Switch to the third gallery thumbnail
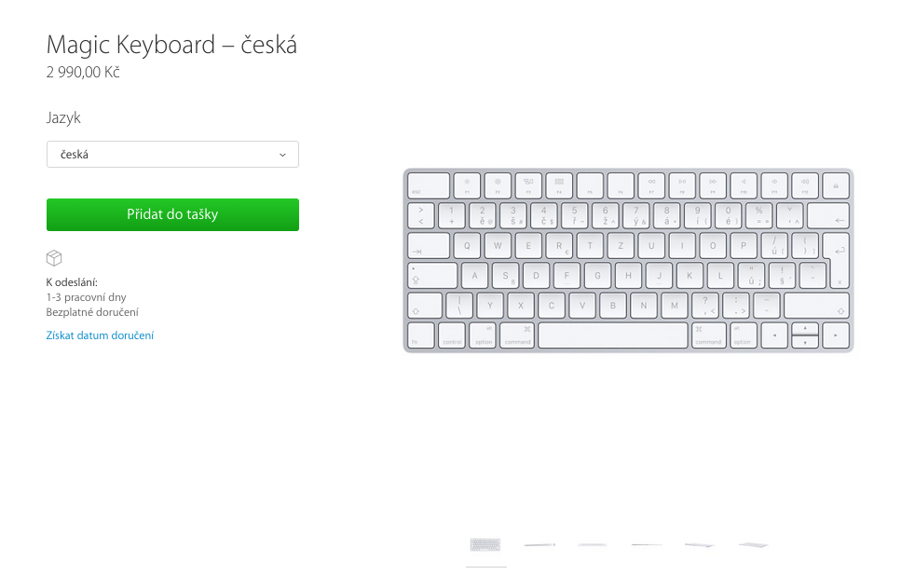Viewport: 915px width, 588px height. (593, 545)
